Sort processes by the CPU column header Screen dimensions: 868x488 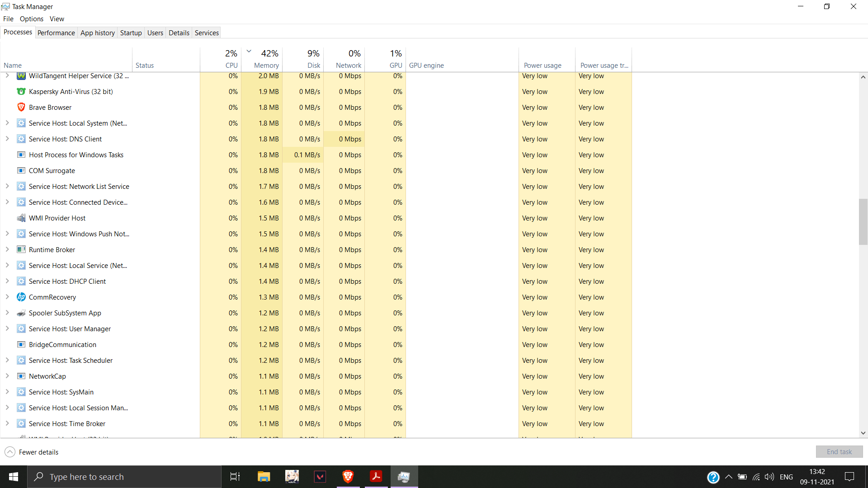point(231,65)
